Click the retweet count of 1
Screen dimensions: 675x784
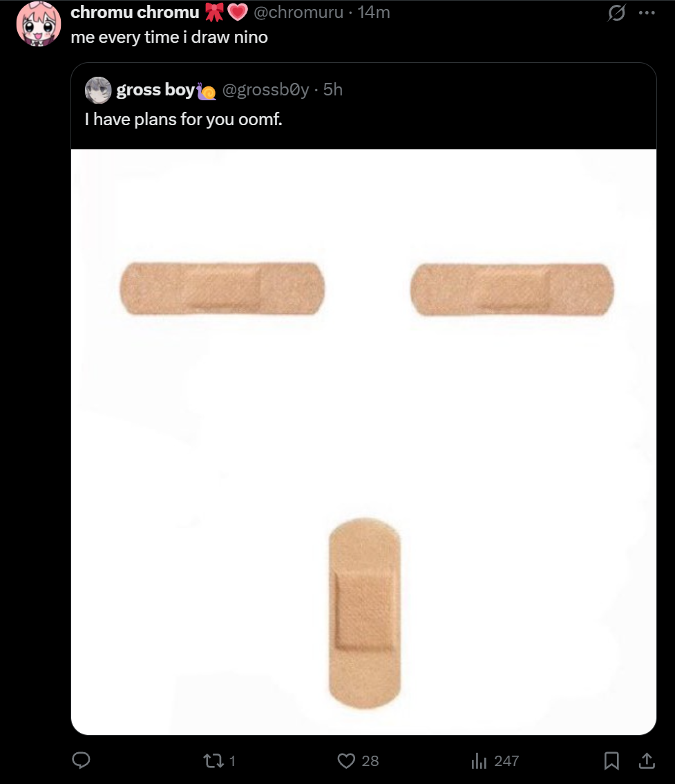click(232, 761)
